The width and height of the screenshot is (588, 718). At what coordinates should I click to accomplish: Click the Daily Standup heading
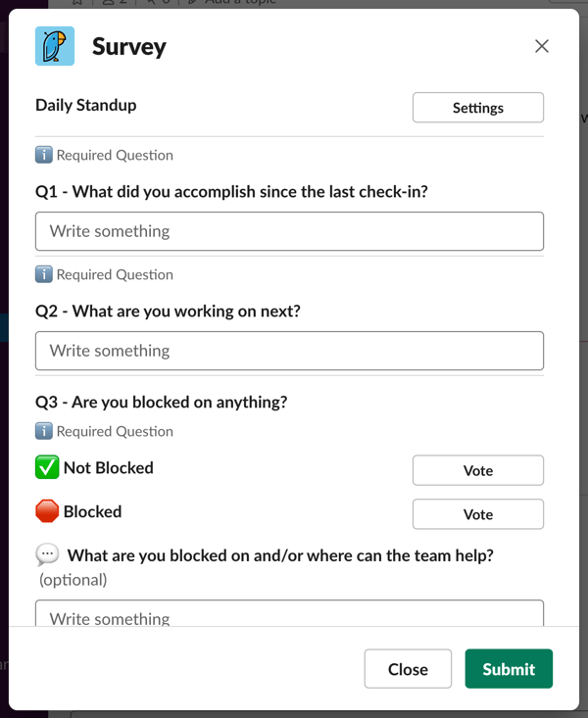tap(85, 106)
